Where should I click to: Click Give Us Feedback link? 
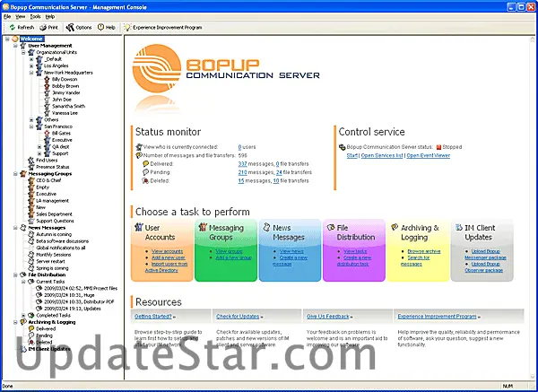click(x=328, y=317)
